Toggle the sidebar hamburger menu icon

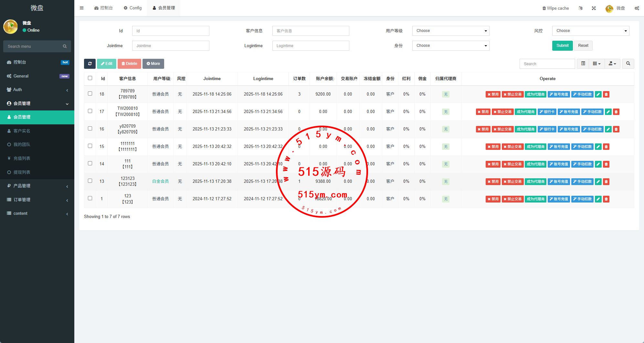(82, 8)
